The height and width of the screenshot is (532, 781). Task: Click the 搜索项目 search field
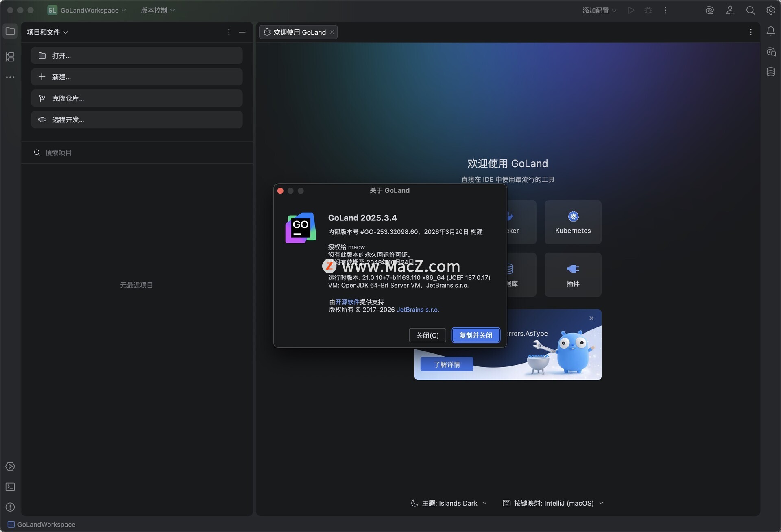click(138, 153)
